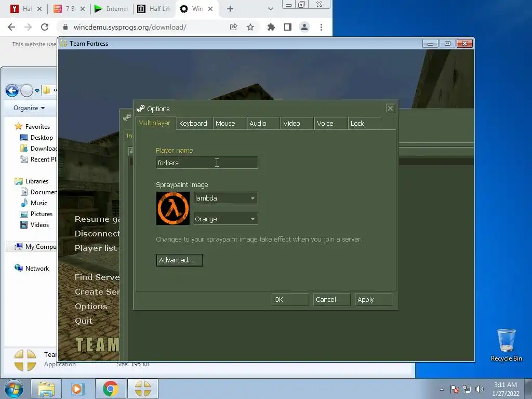This screenshot has width=532, height=399.
Task: Select Music library in Explorer
Action: (34, 203)
